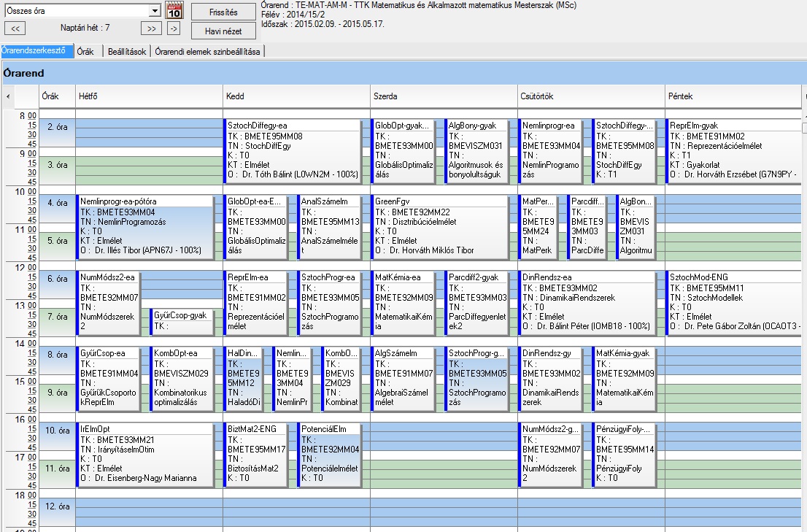
Task: Open Órarendi elemek szinbeállítása tab
Action: click(x=208, y=52)
